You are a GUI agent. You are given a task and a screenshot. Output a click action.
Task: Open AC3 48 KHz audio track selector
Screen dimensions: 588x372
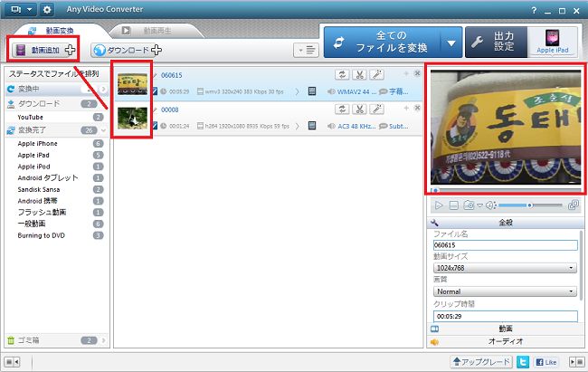[x=352, y=126]
